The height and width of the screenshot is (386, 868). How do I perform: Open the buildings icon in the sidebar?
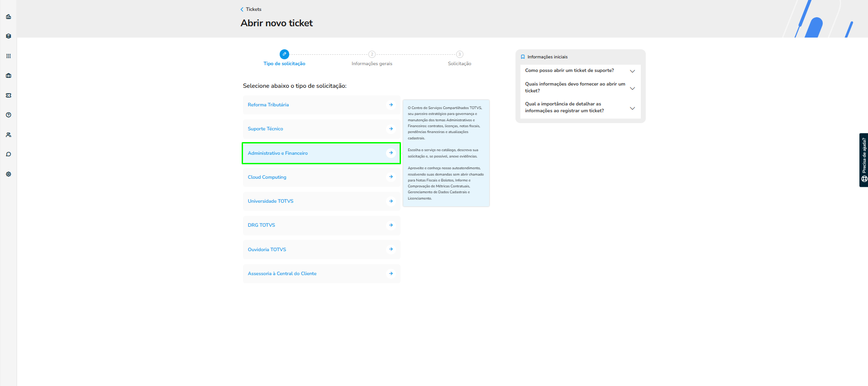9,17
